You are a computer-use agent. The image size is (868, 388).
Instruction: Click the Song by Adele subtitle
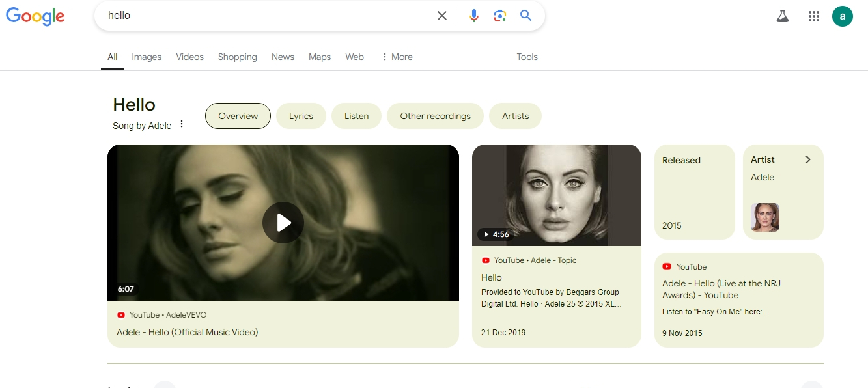[x=142, y=126]
